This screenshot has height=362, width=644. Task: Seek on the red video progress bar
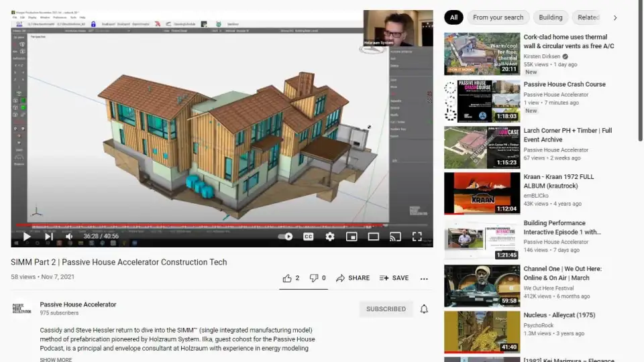pos(222,225)
